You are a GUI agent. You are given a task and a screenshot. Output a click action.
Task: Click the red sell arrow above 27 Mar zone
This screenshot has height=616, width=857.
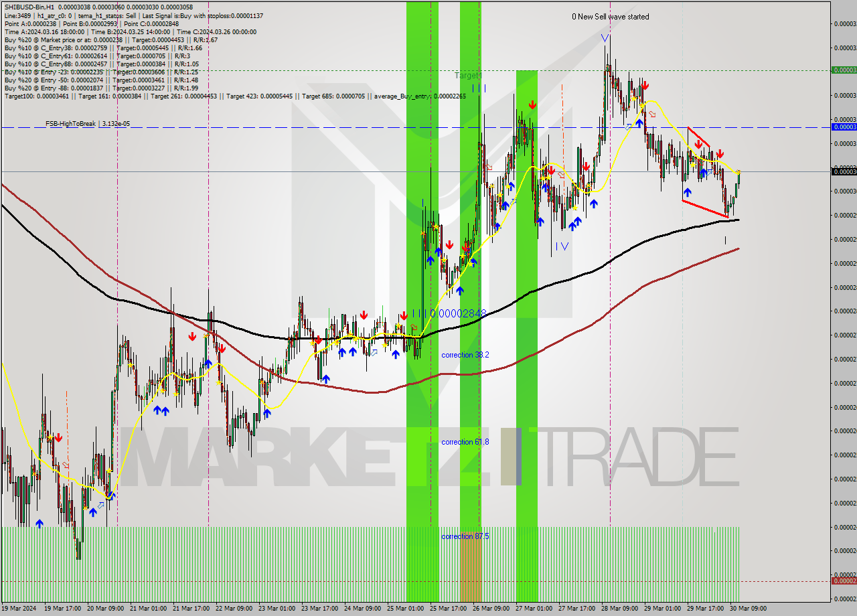pos(532,104)
